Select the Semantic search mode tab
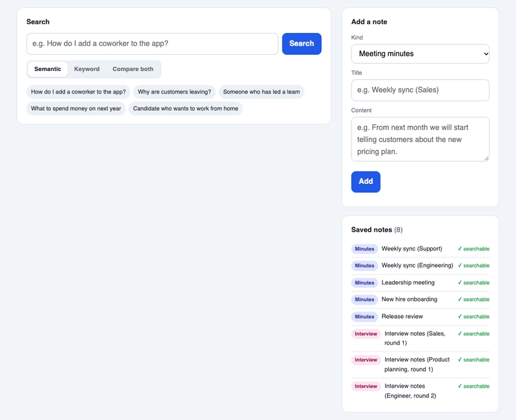 coord(48,69)
